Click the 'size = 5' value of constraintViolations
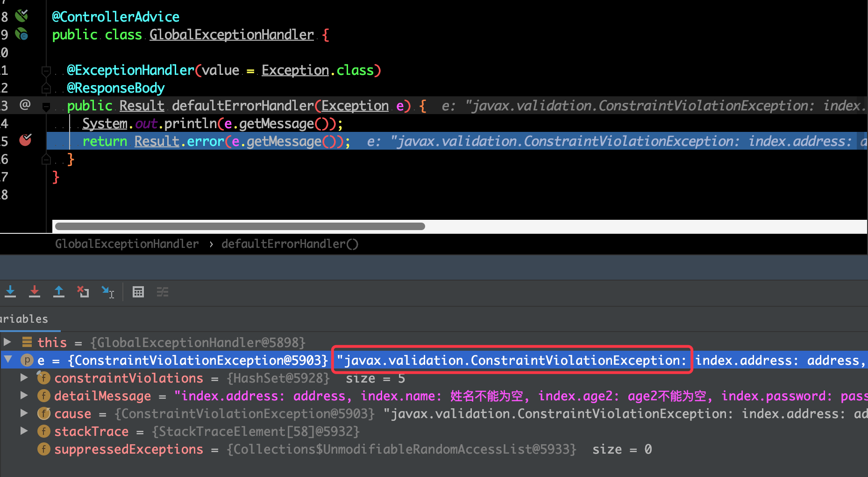Screen dimensions: 868x477 click(376, 378)
